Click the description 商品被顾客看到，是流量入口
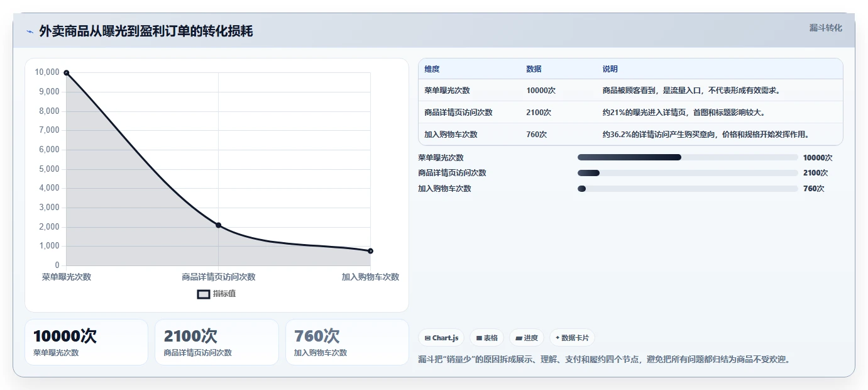The image size is (868, 390). [x=691, y=91]
